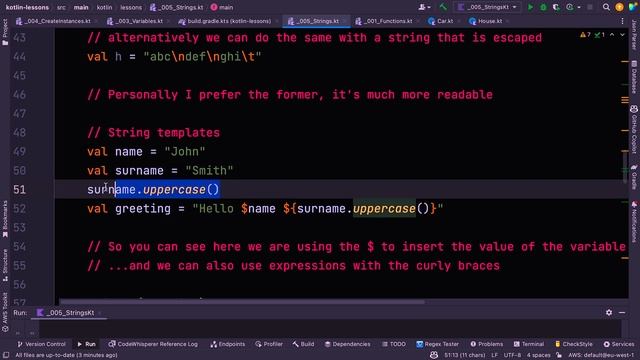Open the UTF-8 file encoding selector

(x=512, y=355)
